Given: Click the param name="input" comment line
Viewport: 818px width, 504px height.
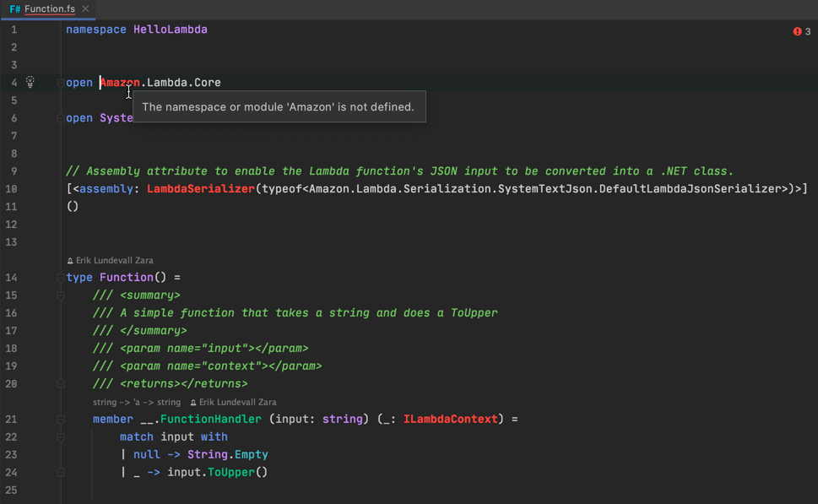Looking at the screenshot, I should click(200, 349).
